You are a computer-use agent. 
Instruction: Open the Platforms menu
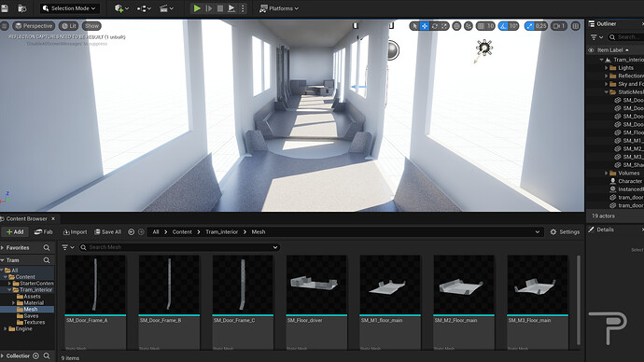(x=279, y=8)
